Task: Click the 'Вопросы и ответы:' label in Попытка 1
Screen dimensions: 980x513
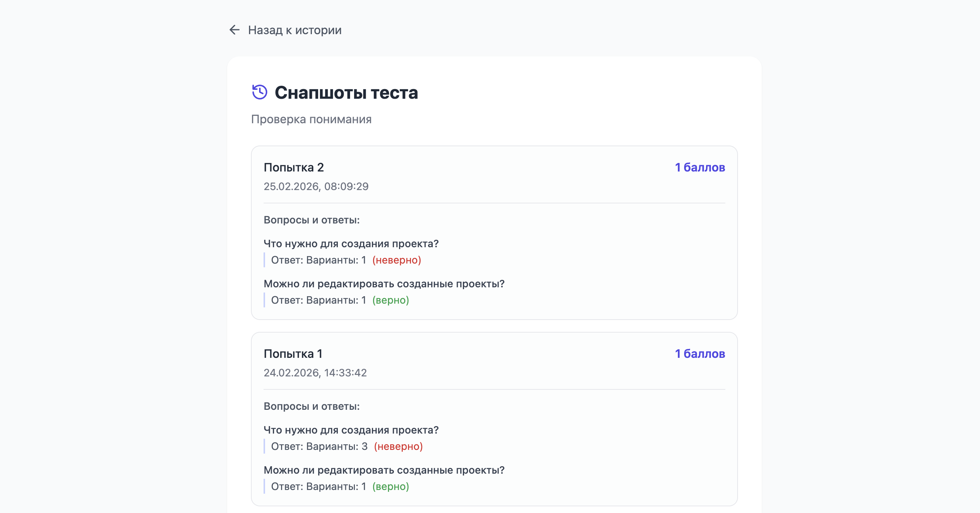Action: 311,406
